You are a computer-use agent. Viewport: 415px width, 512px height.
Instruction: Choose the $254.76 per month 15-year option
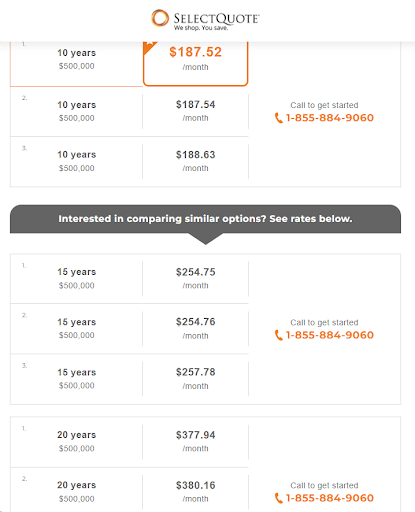[x=196, y=329]
